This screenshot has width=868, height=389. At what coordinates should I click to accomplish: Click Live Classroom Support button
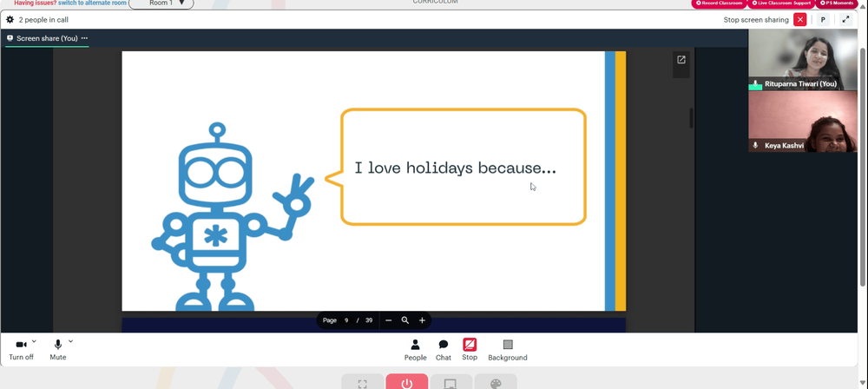[x=780, y=3]
